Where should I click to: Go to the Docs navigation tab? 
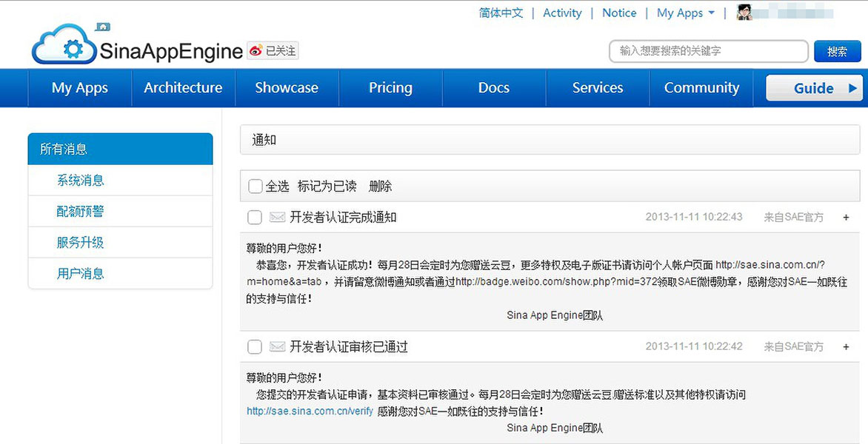tap(493, 88)
